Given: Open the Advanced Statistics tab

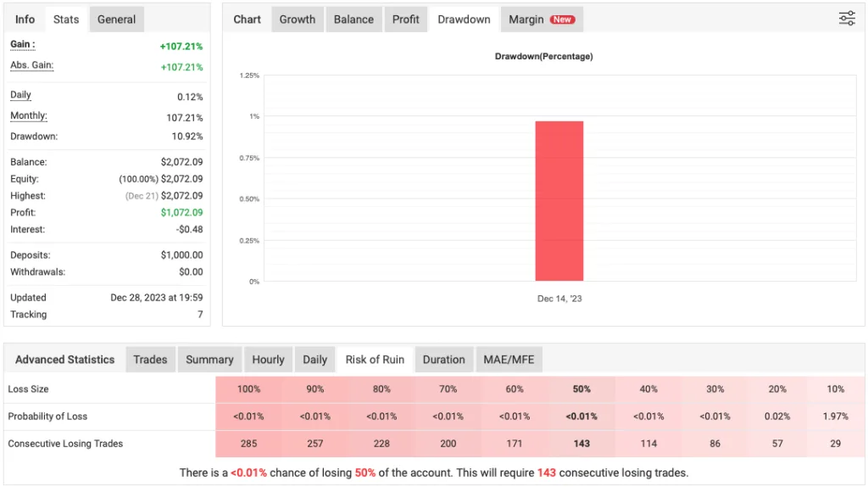Looking at the screenshot, I should coord(64,360).
